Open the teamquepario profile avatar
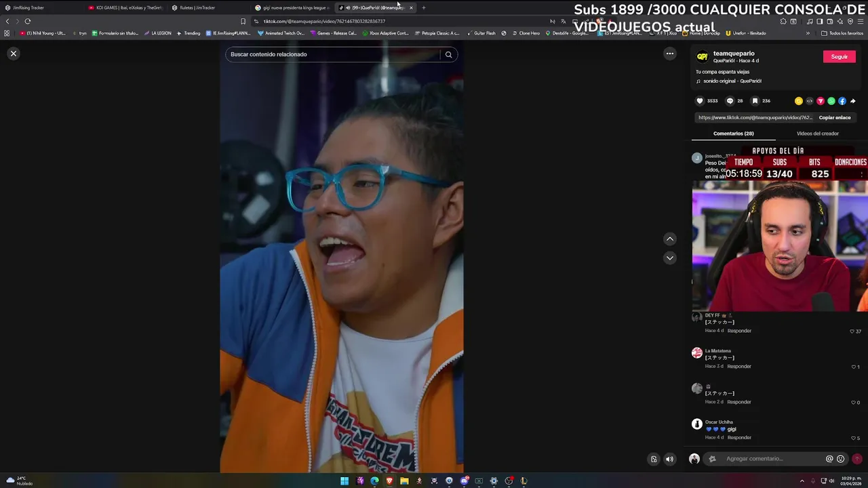This screenshot has height=488, width=868. (x=703, y=56)
